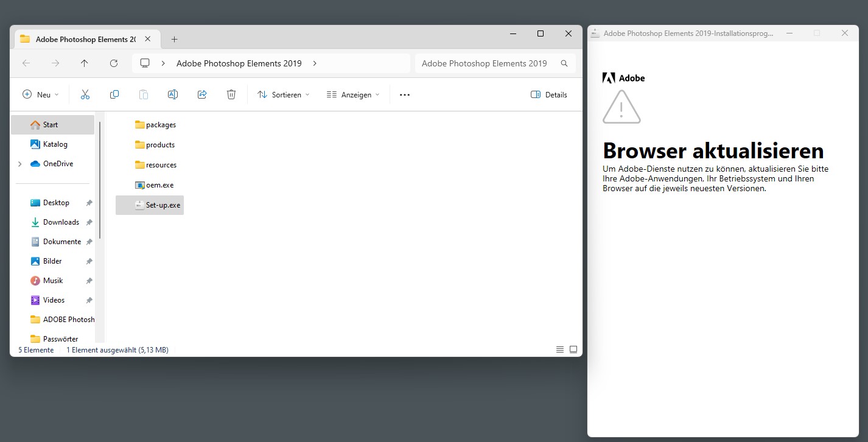868x442 pixels.
Task: Go forward with the right arrow
Action: (x=55, y=63)
